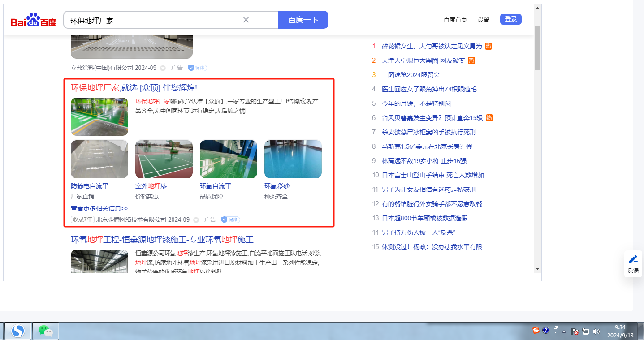Click 立邦涂料(中国)有限公司 advertiser name
The image size is (644, 340).
click(102, 68)
